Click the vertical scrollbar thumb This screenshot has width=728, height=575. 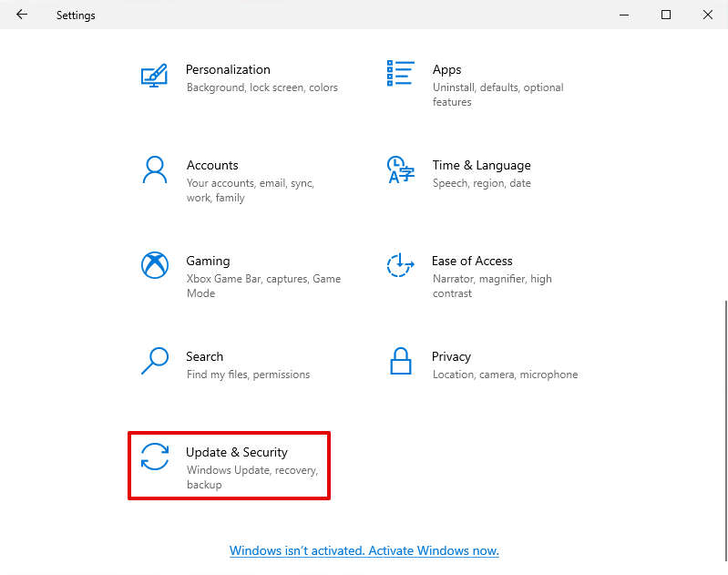coord(725,431)
